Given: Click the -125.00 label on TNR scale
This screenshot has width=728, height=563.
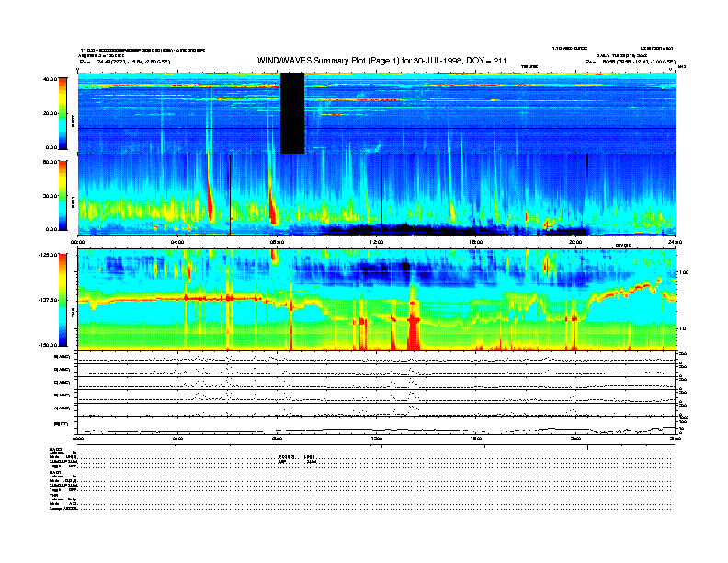Looking at the screenshot, I should [48, 255].
